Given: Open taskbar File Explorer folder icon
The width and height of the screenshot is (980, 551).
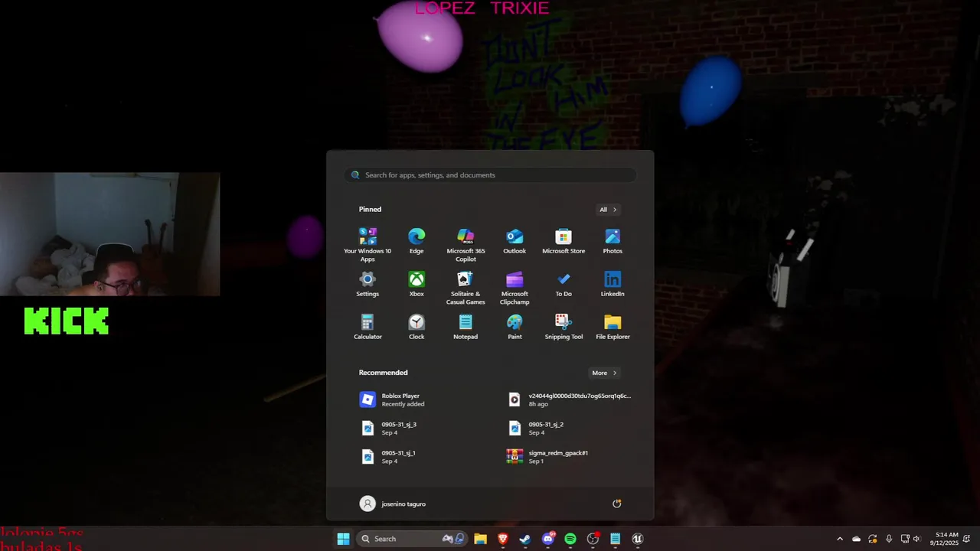Looking at the screenshot, I should coord(480,539).
